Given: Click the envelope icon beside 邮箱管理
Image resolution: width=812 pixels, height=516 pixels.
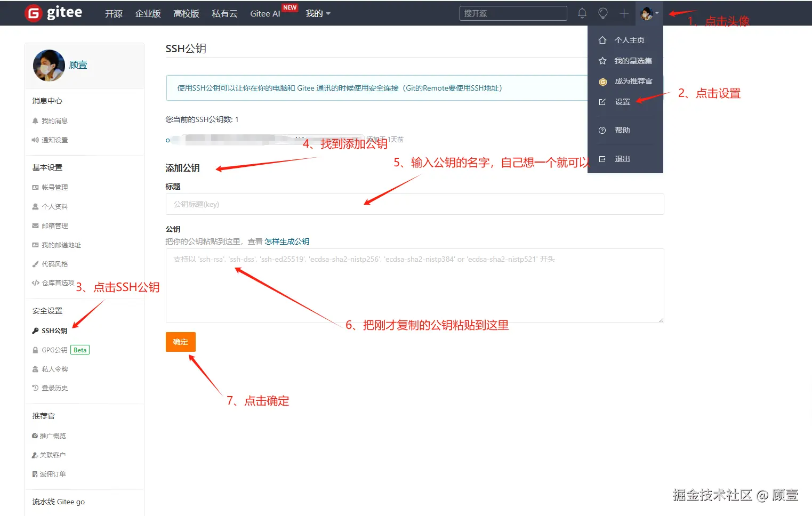Looking at the screenshot, I should [x=35, y=226].
